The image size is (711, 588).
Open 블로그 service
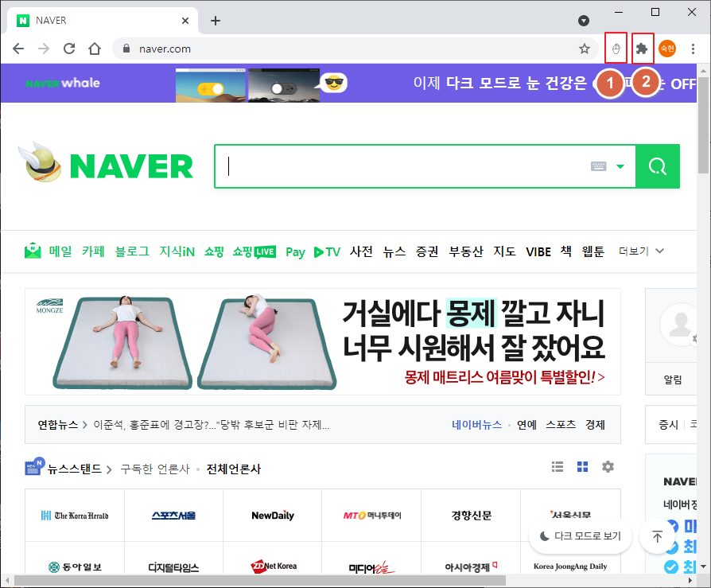coord(132,251)
